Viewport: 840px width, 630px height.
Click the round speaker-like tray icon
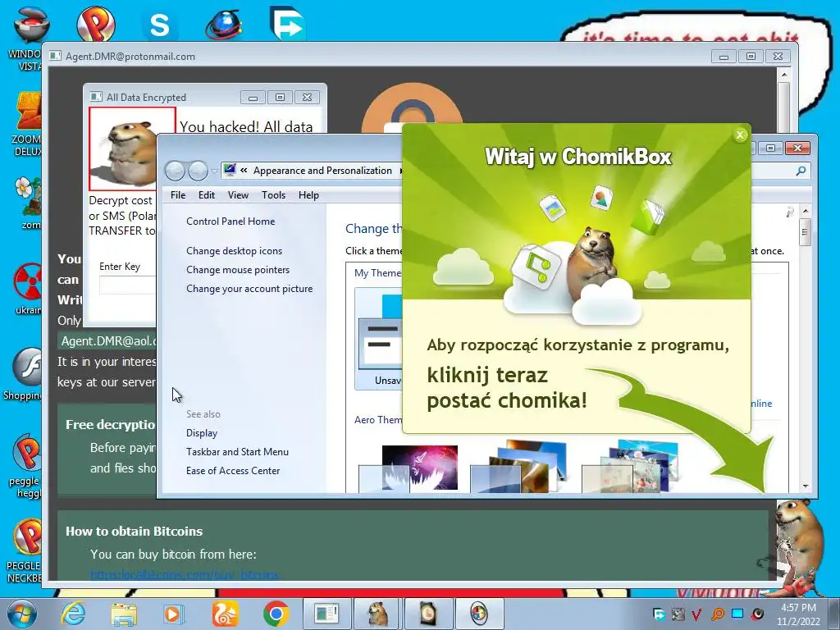(757, 614)
